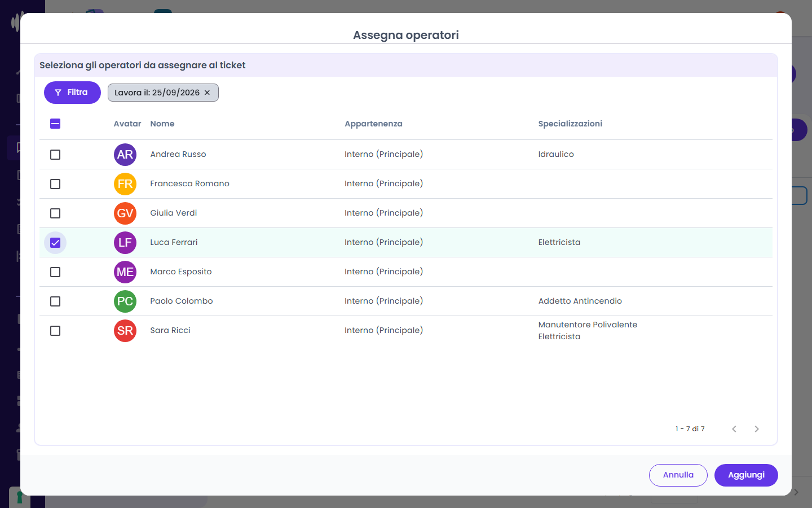This screenshot has width=812, height=508.
Task: Click the Aggiungi button
Action: point(746,475)
